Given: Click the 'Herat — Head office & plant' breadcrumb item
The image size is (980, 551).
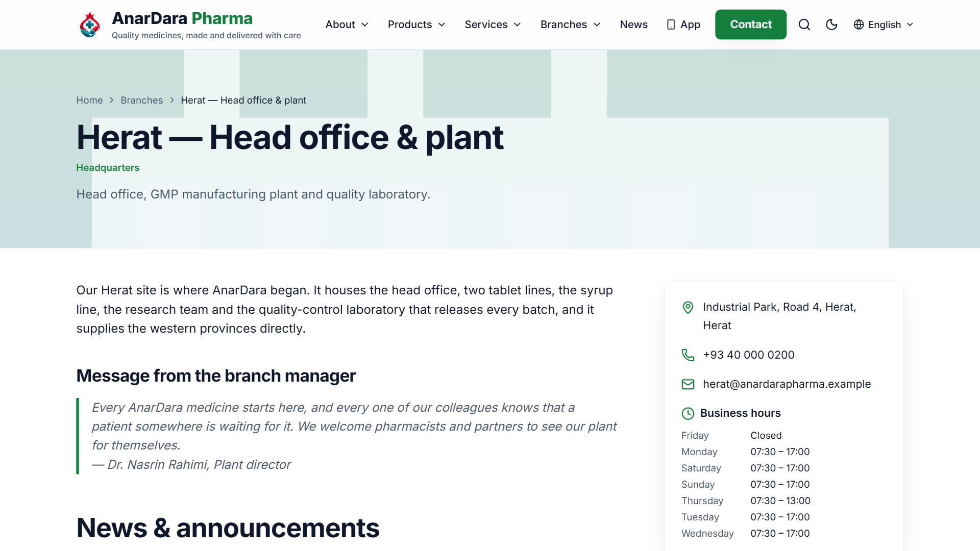Looking at the screenshot, I should click(243, 101).
